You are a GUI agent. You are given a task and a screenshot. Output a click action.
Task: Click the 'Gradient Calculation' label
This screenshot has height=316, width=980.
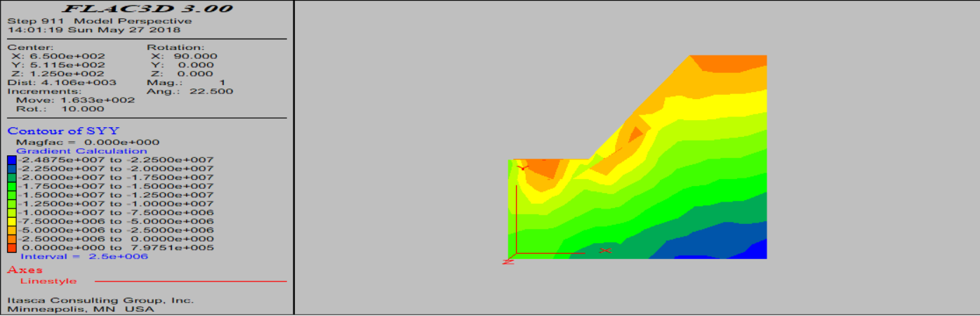pyautogui.click(x=81, y=151)
